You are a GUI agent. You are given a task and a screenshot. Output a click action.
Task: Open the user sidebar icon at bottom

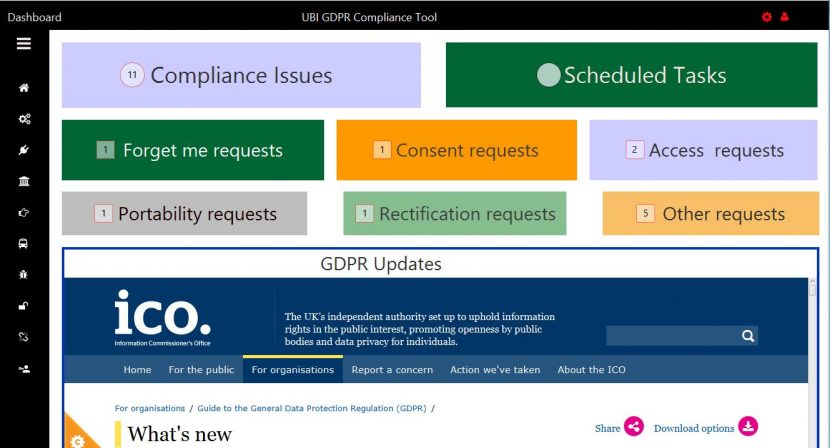coord(24,369)
